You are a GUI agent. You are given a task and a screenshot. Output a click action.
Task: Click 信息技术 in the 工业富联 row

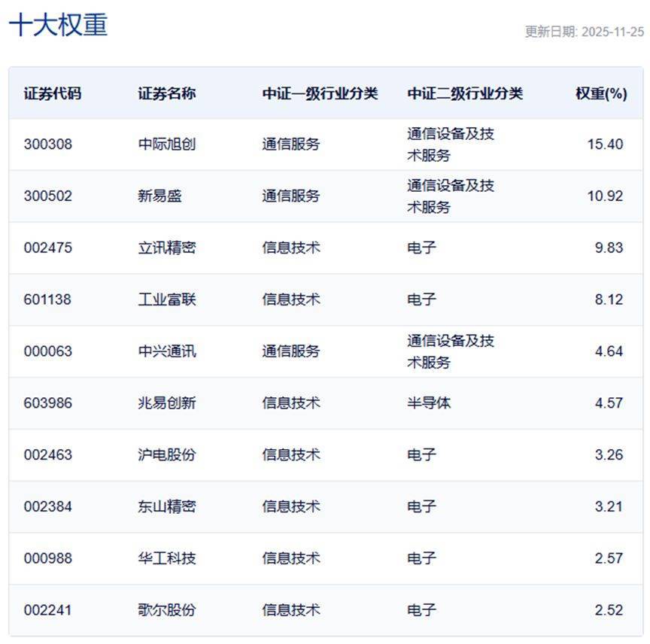point(291,299)
